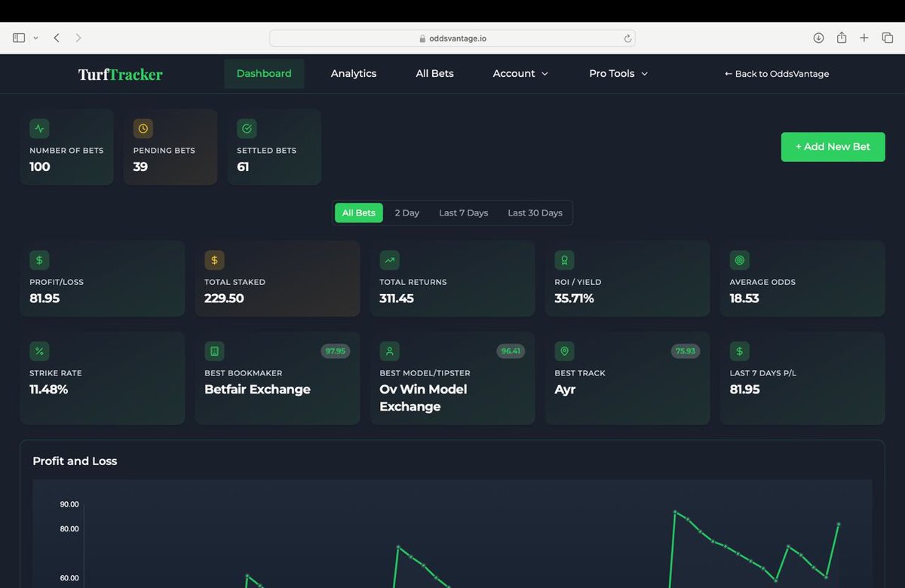
Task: Click the Settled Bets checkmark icon
Action: tap(247, 129)
